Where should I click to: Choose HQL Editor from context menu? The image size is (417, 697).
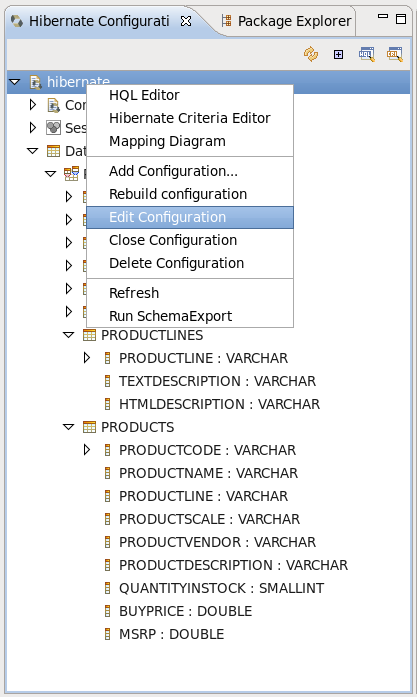190,95
